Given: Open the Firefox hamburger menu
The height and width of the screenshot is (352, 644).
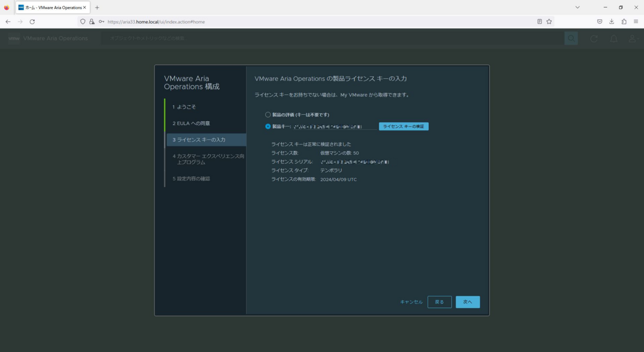Looking at the screenshot, I should coord(636,21).
